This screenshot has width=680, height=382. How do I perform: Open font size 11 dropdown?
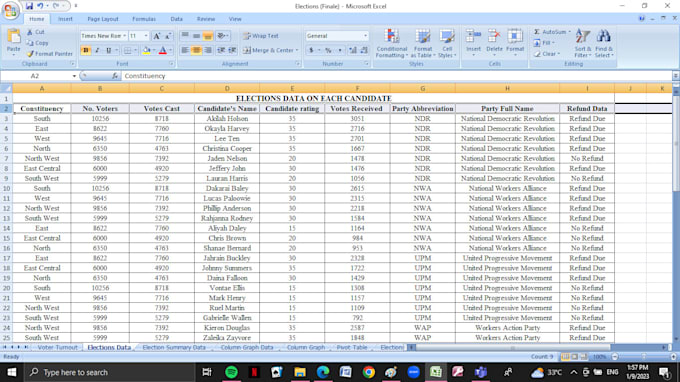(146, 36)
